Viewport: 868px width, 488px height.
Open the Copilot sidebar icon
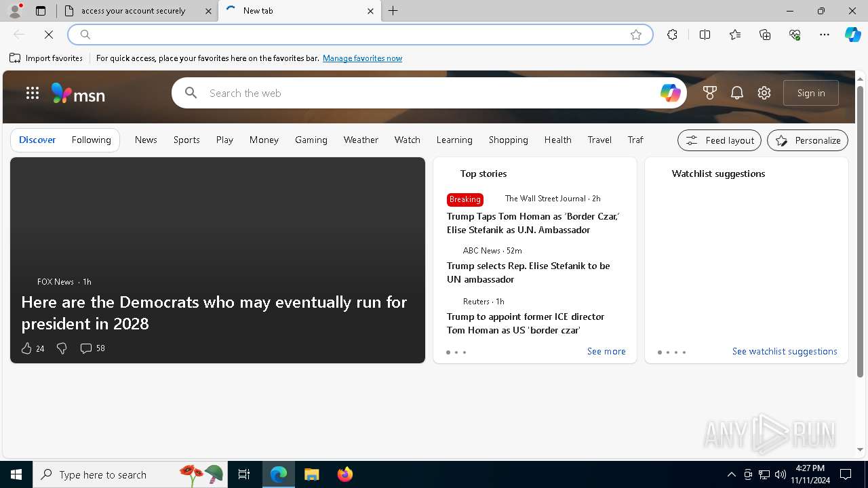point(852,35)
